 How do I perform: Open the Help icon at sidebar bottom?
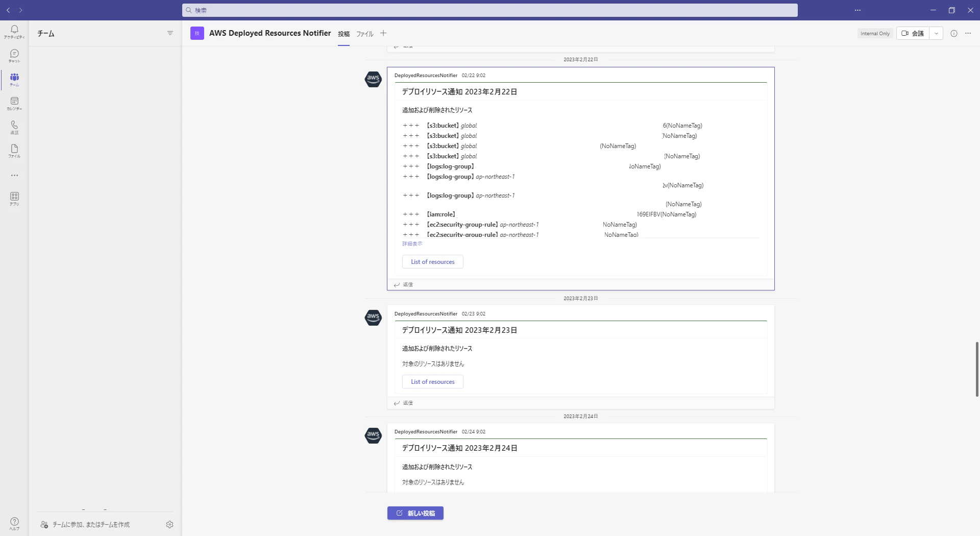coord(14,524)
